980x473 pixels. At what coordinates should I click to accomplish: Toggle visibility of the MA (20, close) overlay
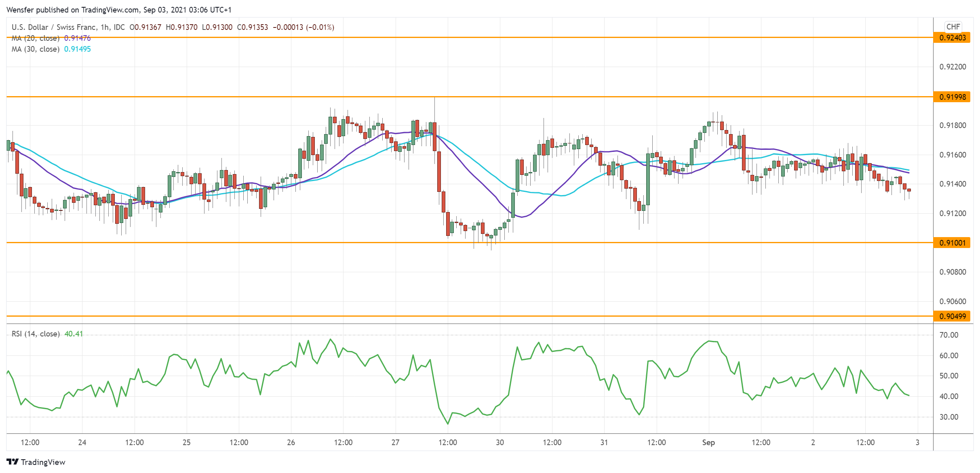point(36,38)
